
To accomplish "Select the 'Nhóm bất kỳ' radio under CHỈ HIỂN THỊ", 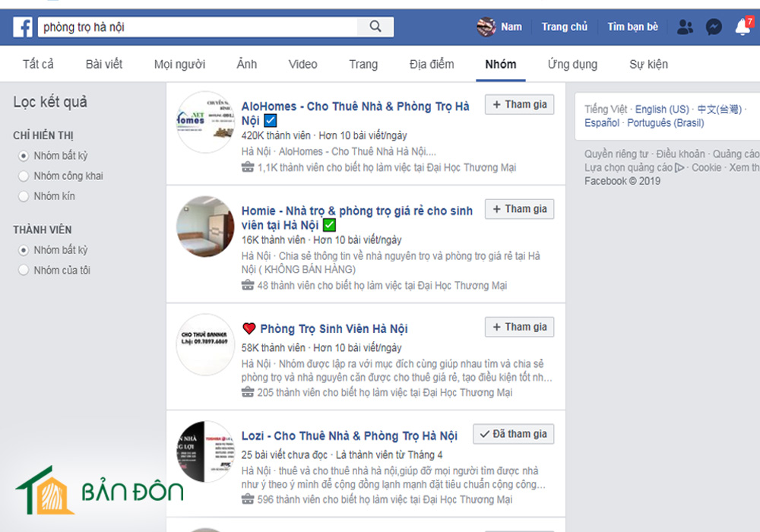I will pos(24,156).
